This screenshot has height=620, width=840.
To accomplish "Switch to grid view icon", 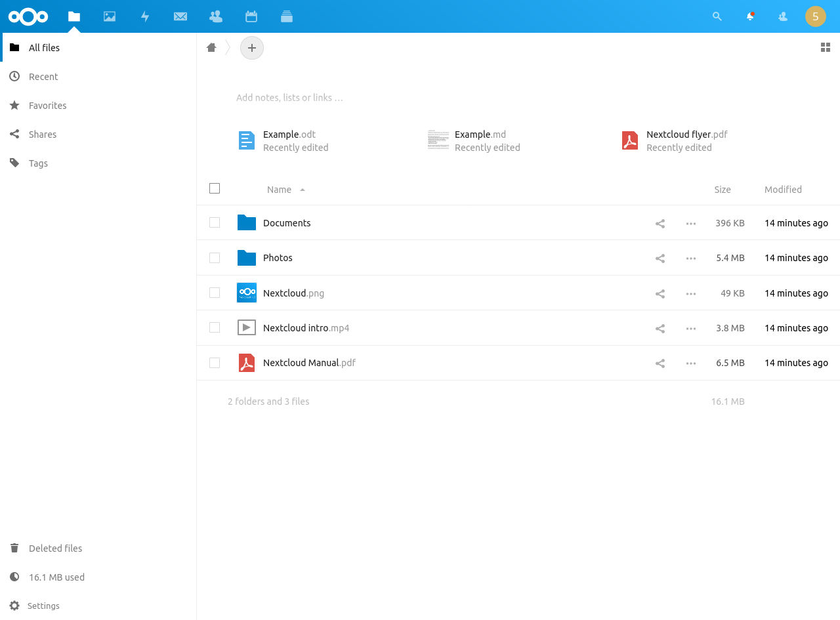I will pos(826,47).
